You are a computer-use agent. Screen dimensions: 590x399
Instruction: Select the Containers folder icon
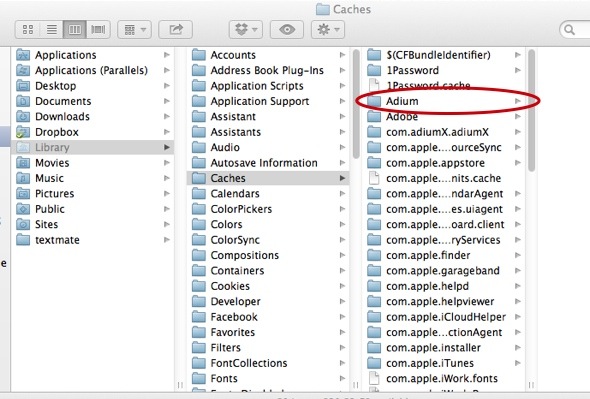[x=199, y=271]
